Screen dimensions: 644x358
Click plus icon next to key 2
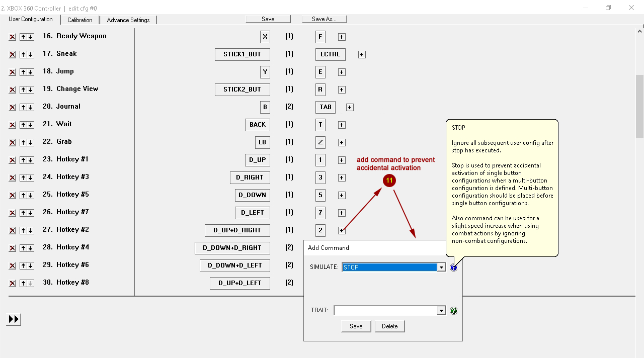(342, 230)
